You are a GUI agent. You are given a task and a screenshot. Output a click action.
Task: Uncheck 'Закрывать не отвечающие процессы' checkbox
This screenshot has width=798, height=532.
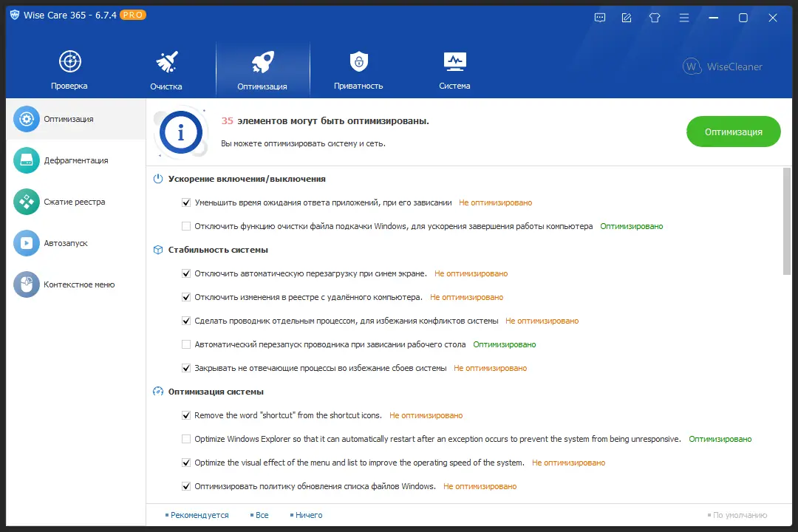[x=186, y=368]
